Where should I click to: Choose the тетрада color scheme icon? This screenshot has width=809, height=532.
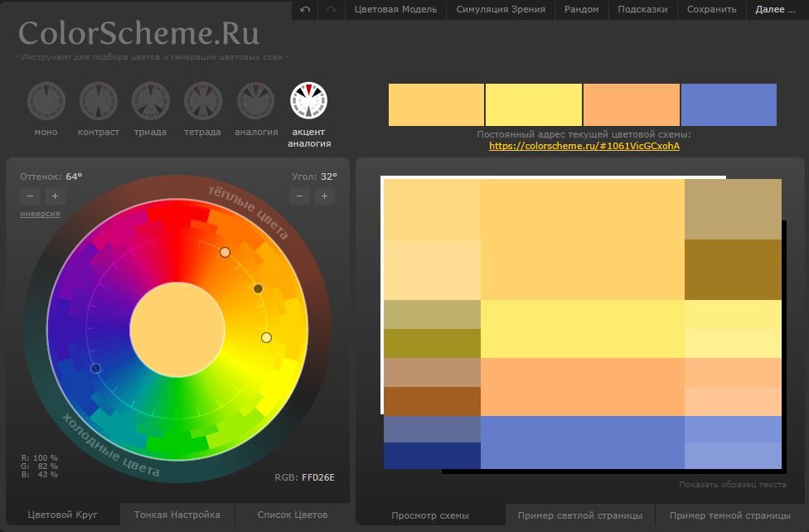[203, 101]
